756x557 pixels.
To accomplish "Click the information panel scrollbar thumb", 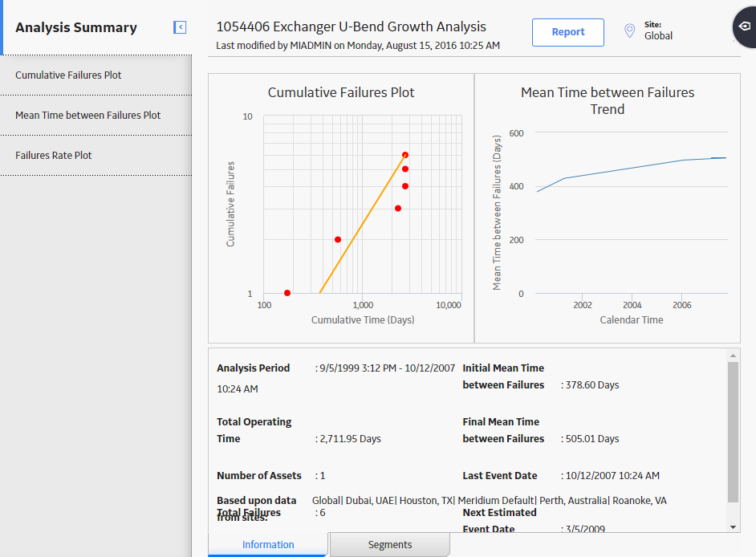I will 733,432.
